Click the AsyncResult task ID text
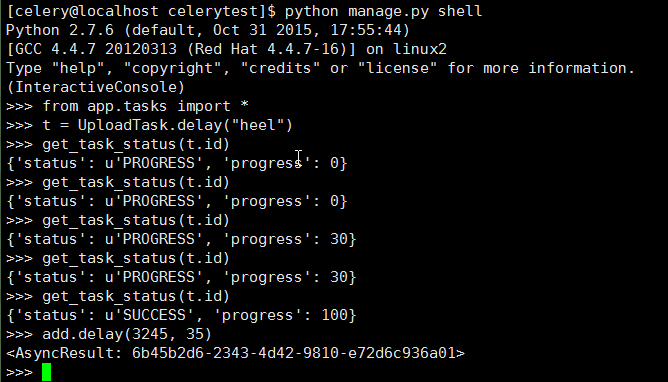Image resolution: width=668 pixels, height=382 pixels. [294, 353]
